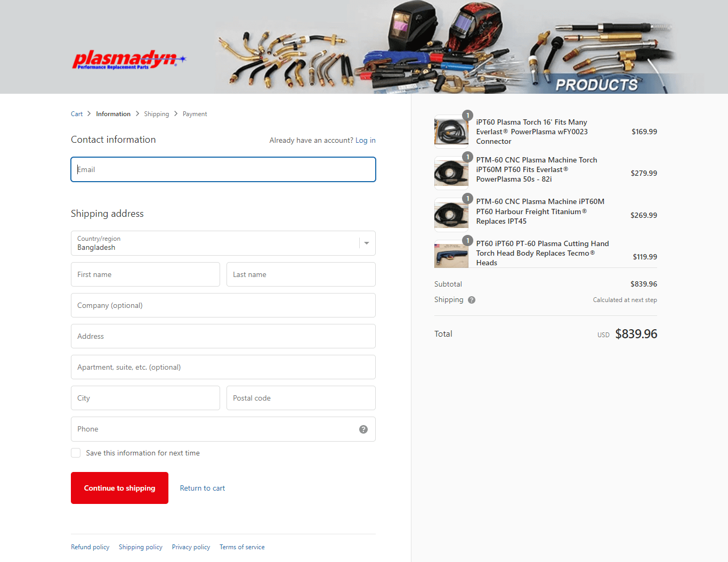
Task: Click the Log in link
Action: (x=366, y=141)
